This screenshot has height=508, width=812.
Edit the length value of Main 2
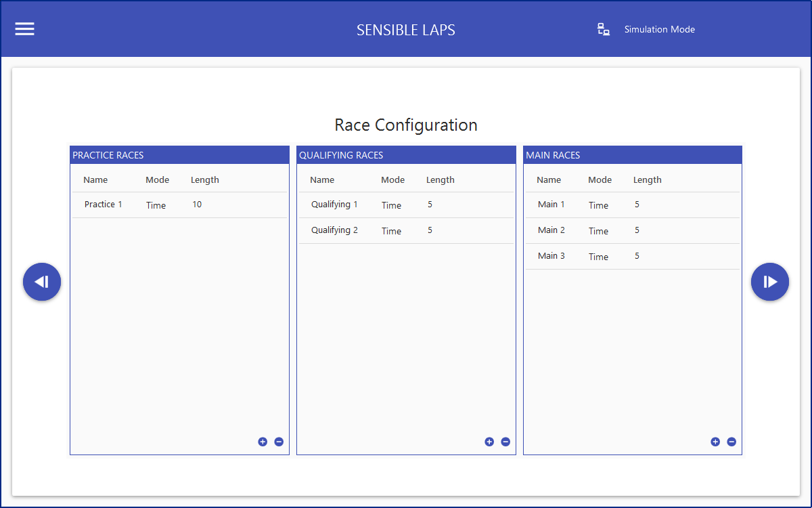pos(637,230)
